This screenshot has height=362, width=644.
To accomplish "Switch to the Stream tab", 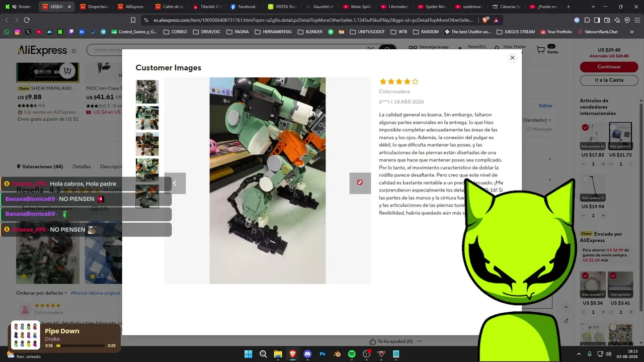I will [x=19, y=7].
